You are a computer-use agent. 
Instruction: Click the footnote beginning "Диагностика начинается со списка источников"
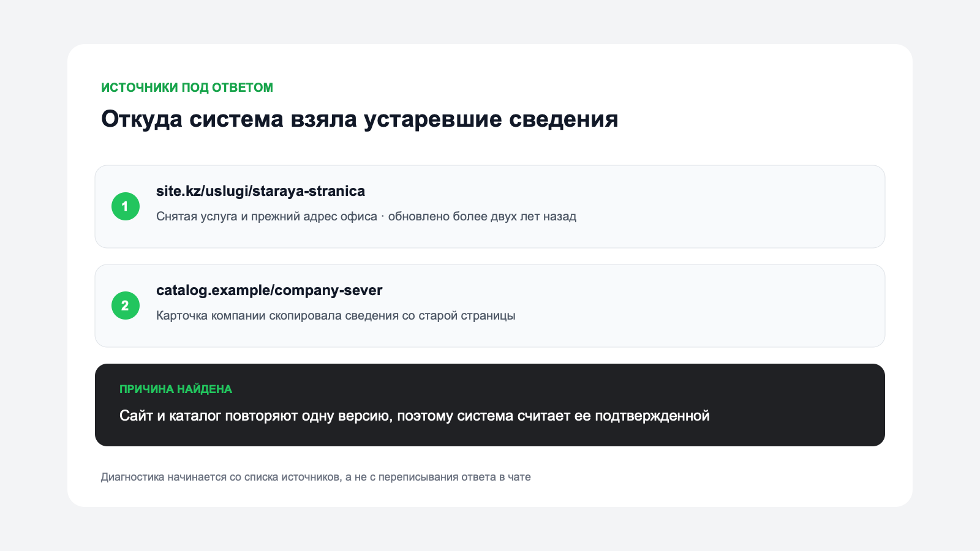pos(316,477)
